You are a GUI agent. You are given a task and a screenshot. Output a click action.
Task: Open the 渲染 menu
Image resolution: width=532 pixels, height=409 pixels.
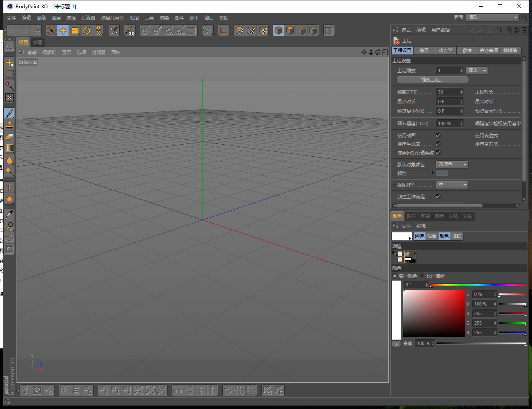coord(164,18)
